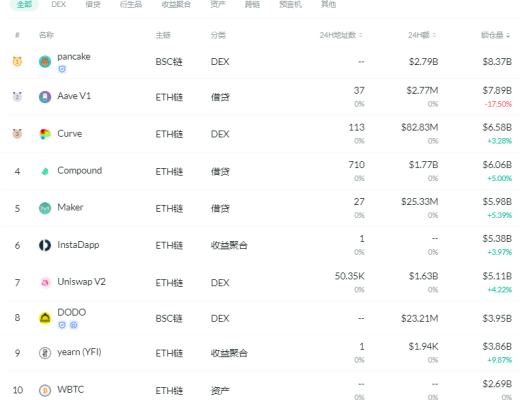Click the 名称 column header
The height and width of the screenshot is (400, 520).
coord(46,35)
